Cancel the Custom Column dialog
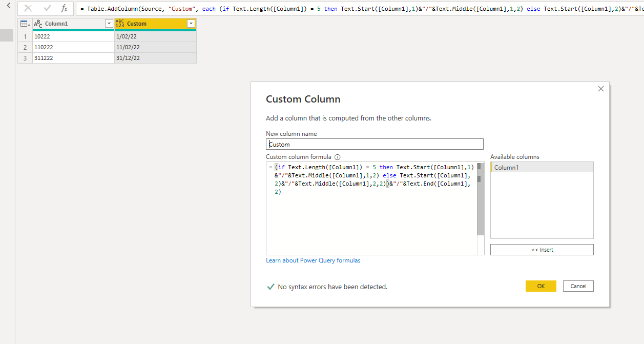 [578, 286]
